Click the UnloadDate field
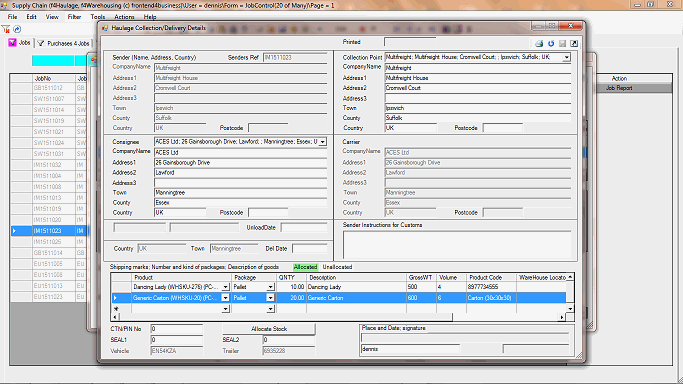683x384 pixels. coord(304,227)
